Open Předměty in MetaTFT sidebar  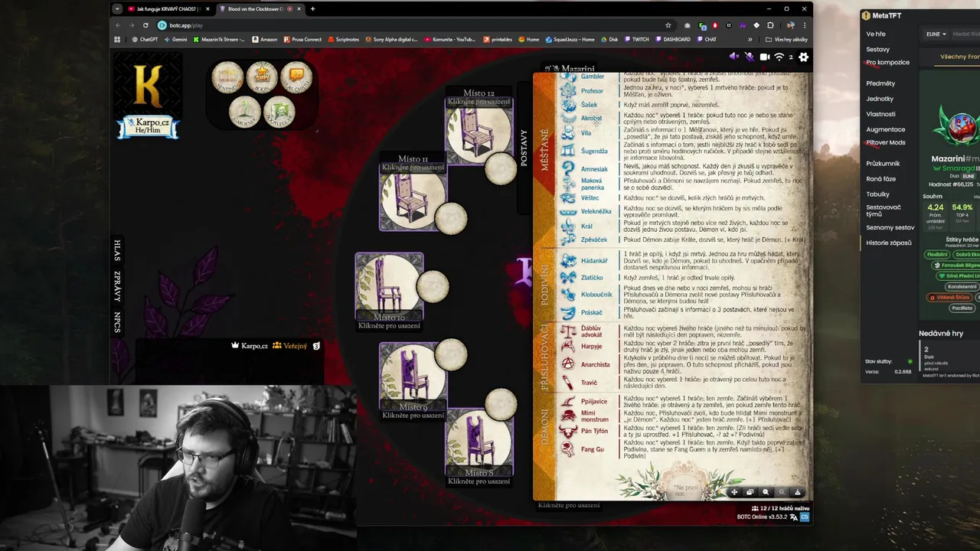[x=880, y=83]
